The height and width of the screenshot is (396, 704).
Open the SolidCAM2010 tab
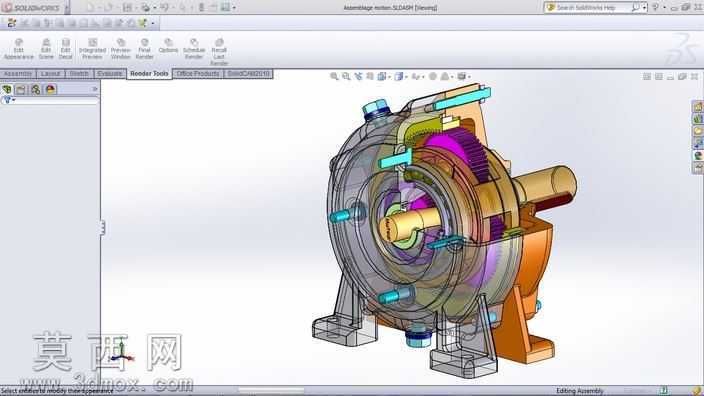[248, 74]
